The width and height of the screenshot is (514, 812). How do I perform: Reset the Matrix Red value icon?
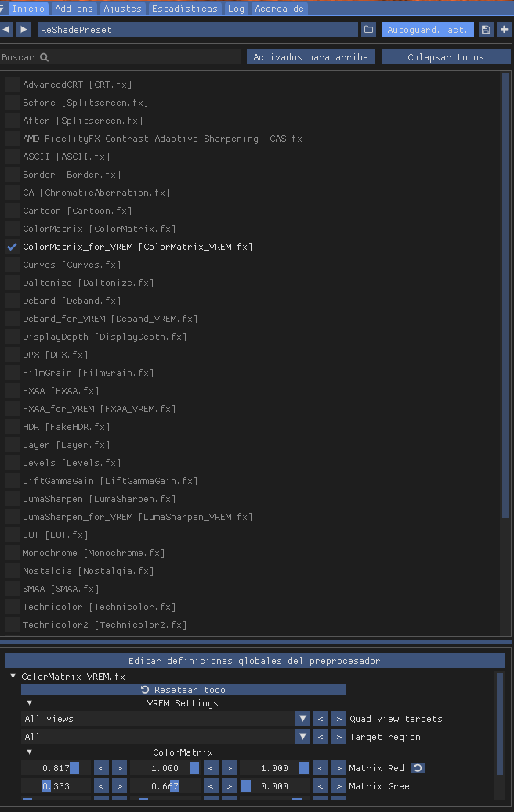point(418,768)
